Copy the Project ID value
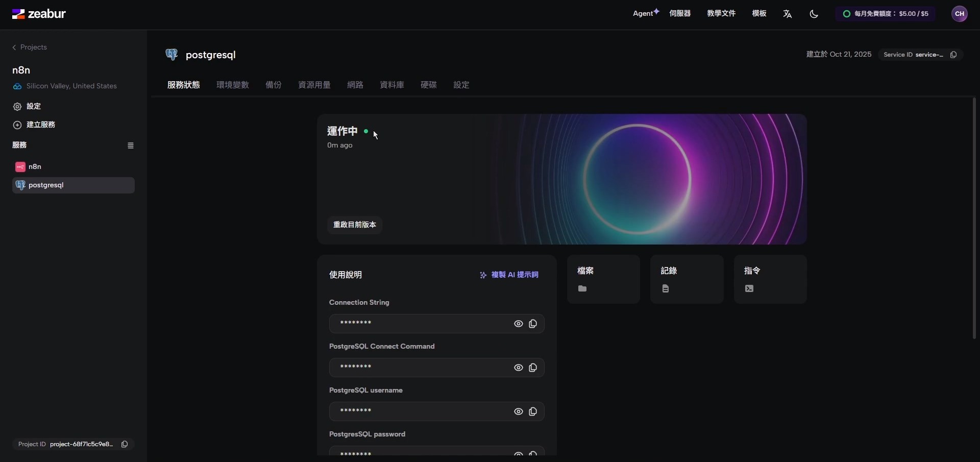The height and width of the screenshot is (462, 980). tap(125, 444)
